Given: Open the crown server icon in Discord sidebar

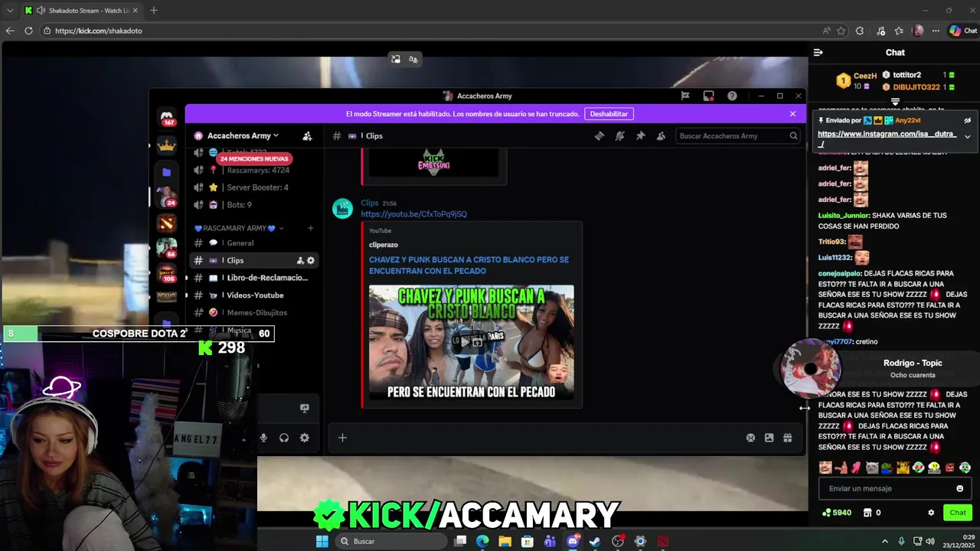Looking at the screenshot, I should 167,145.
